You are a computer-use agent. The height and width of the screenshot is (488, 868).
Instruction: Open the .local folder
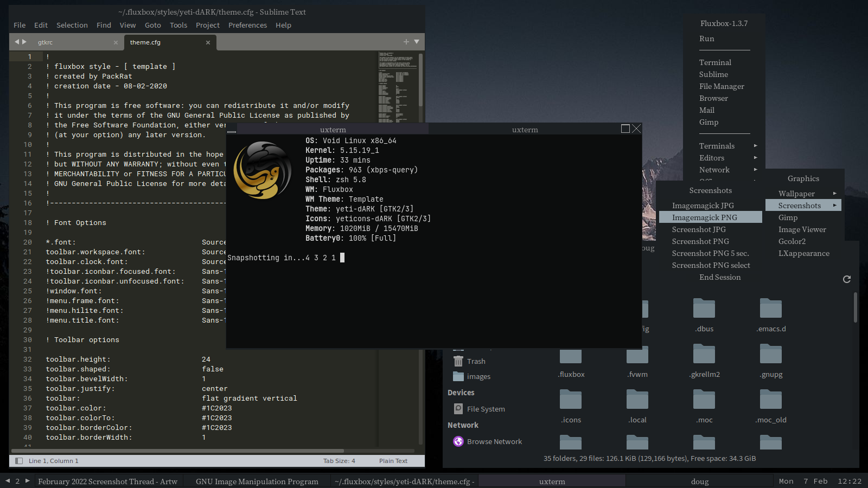[x=637, y=407]
